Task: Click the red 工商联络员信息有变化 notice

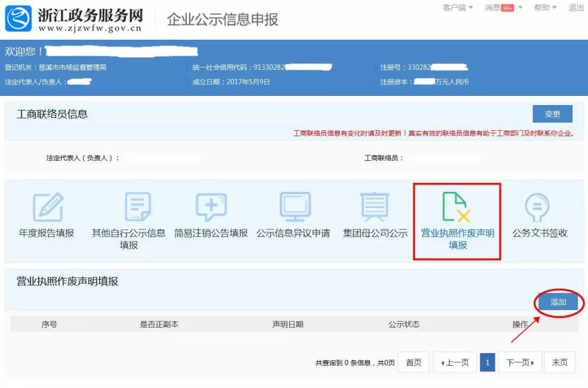Action: (x=433, y=133)
